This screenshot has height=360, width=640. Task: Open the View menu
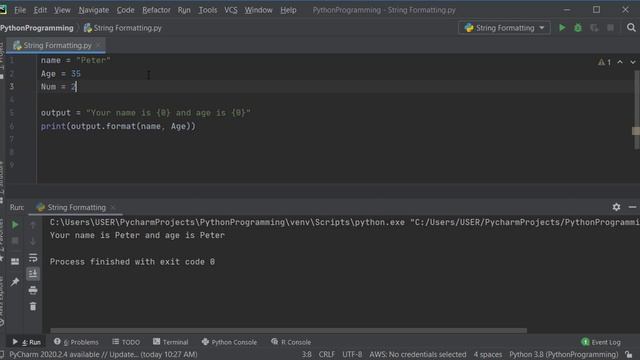point(62,10)
